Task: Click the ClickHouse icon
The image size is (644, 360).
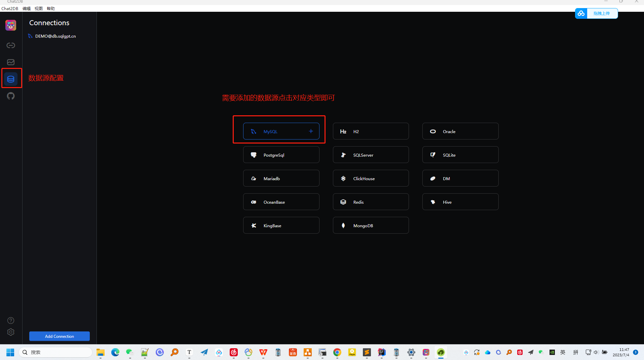Action: coord(343,178)
